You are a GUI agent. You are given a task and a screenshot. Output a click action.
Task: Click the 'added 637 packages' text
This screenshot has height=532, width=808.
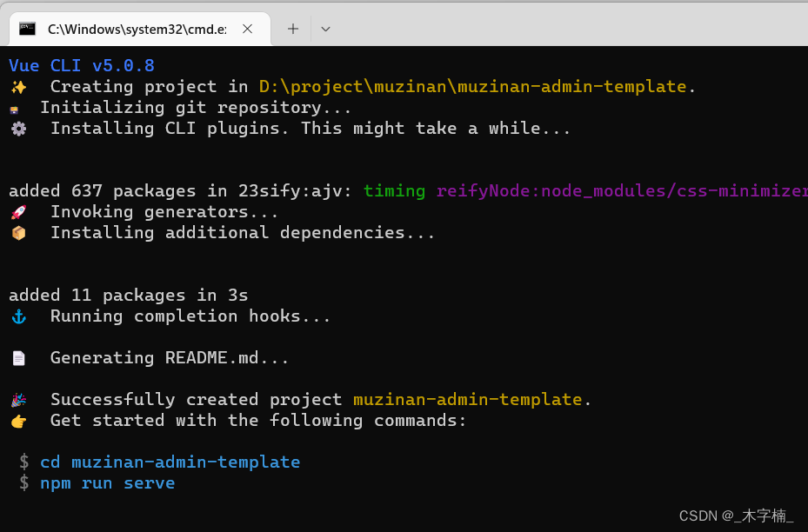pos(102,191)
